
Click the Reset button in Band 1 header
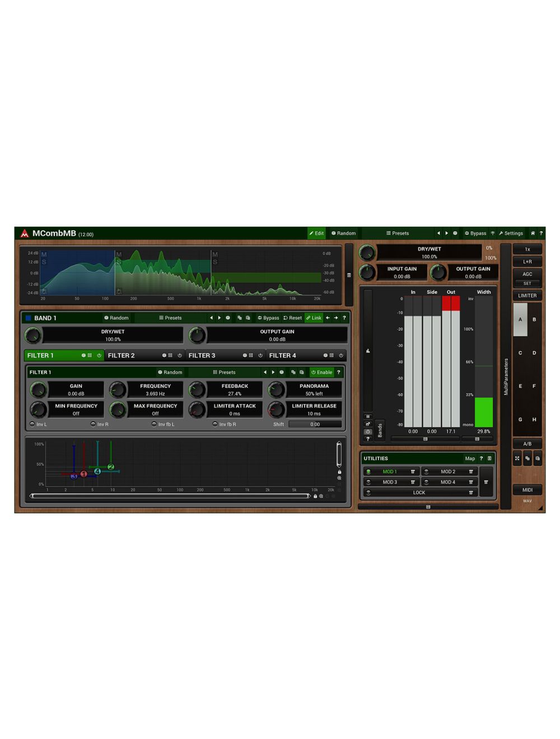[292, 318]
